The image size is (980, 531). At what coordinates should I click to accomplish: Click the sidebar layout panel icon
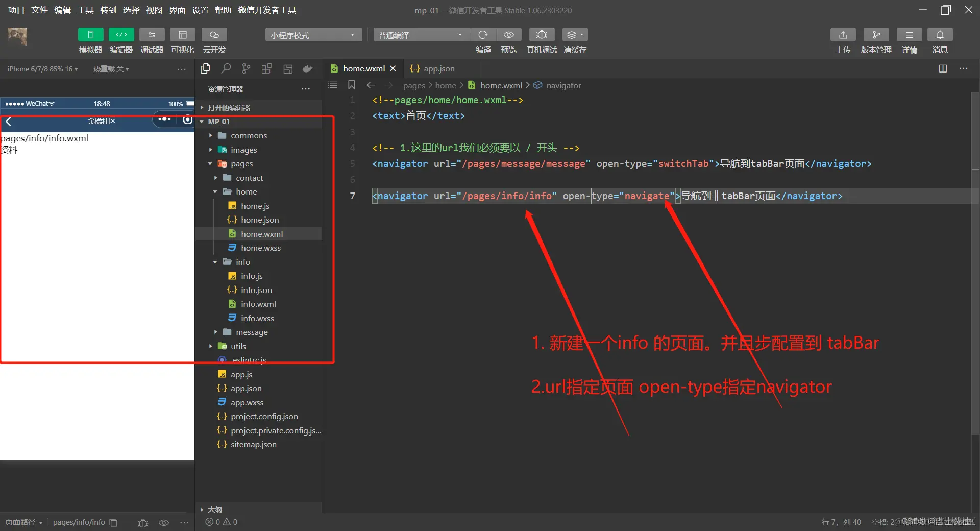click(288, 69)
